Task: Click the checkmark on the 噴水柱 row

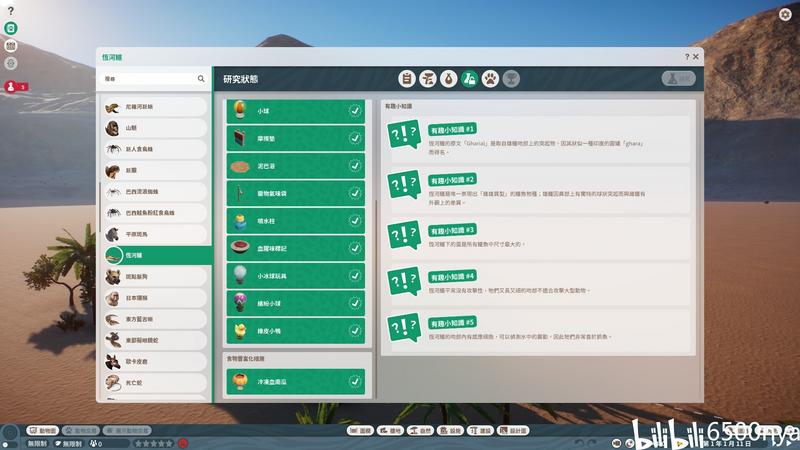Action: [x=355, y=221]
